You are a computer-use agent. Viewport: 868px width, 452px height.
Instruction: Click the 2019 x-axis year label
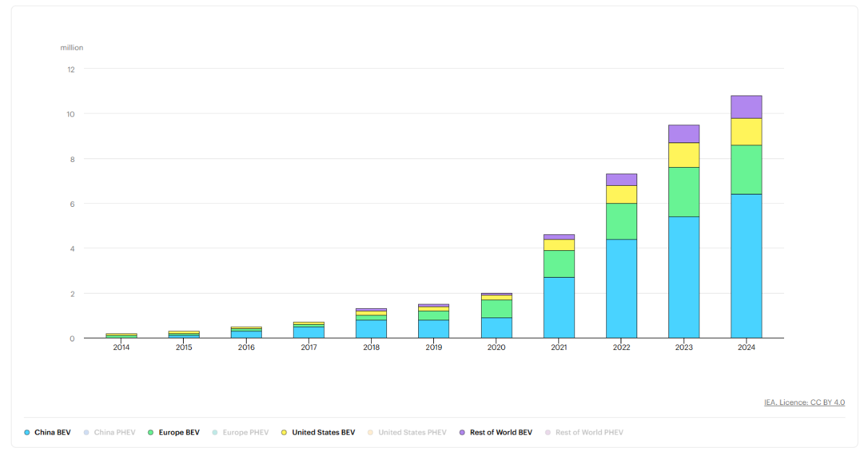pos(433,348)
